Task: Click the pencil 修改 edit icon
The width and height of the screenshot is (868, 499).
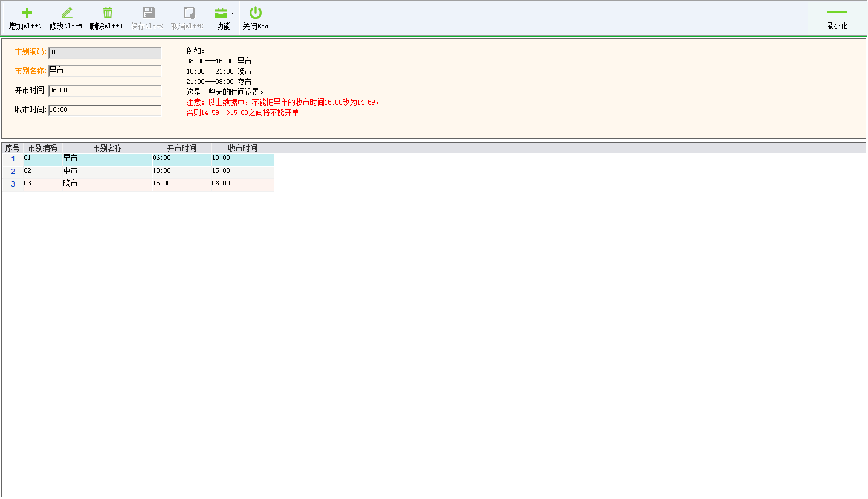Action: point(67,13)
